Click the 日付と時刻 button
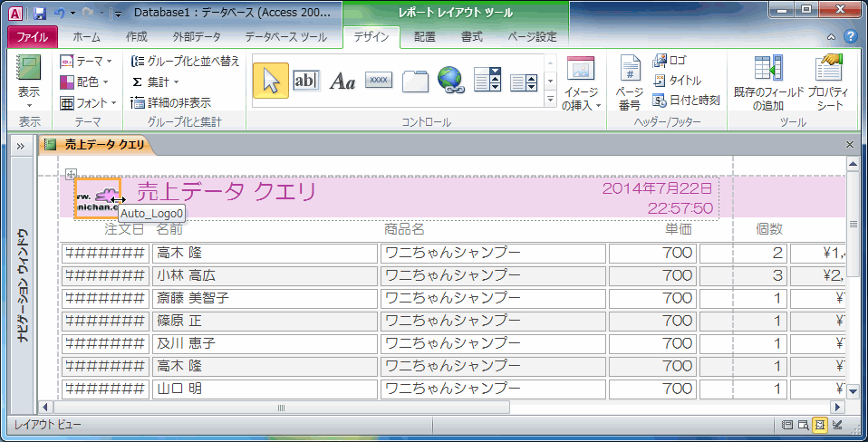The height and width of the screenshot is (442, 868). tap(687, 101)
